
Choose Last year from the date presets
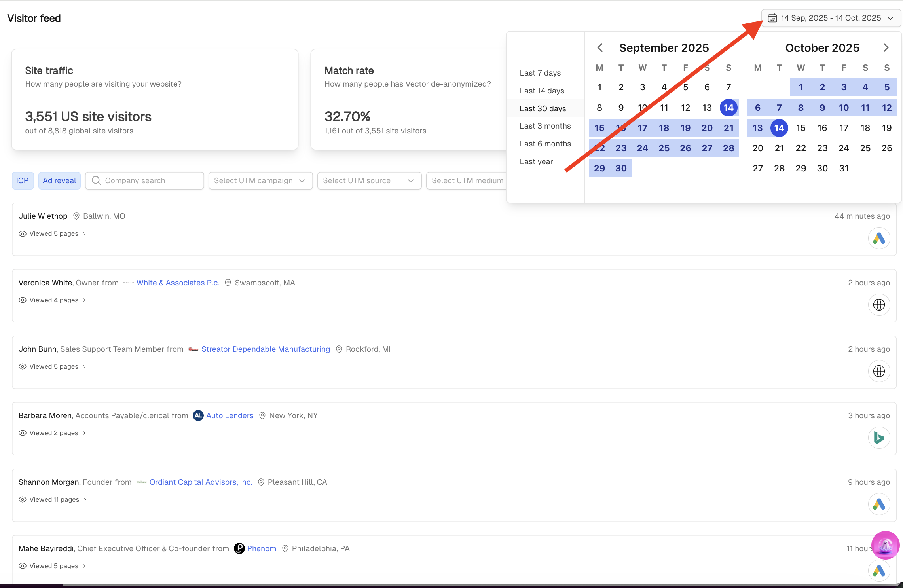click(x=536, y=161)
